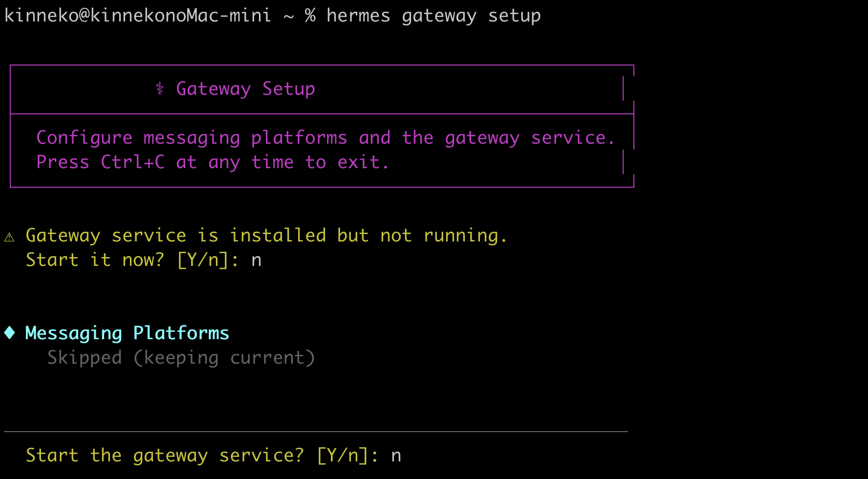Click the 'Skipped (keeping current)' status line
Image resolution: width=868 pixels, height=479 pixels.
point(181,358)
